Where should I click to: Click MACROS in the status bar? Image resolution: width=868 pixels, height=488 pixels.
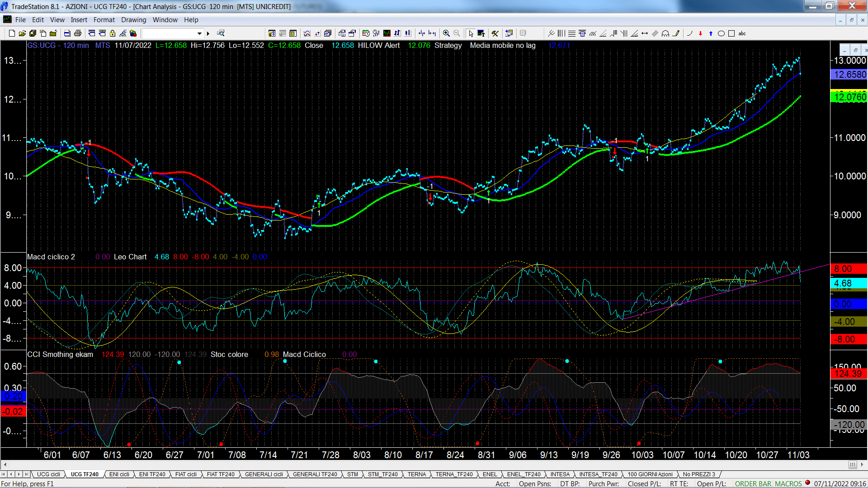pyautogui.click(x=788, y=484)
